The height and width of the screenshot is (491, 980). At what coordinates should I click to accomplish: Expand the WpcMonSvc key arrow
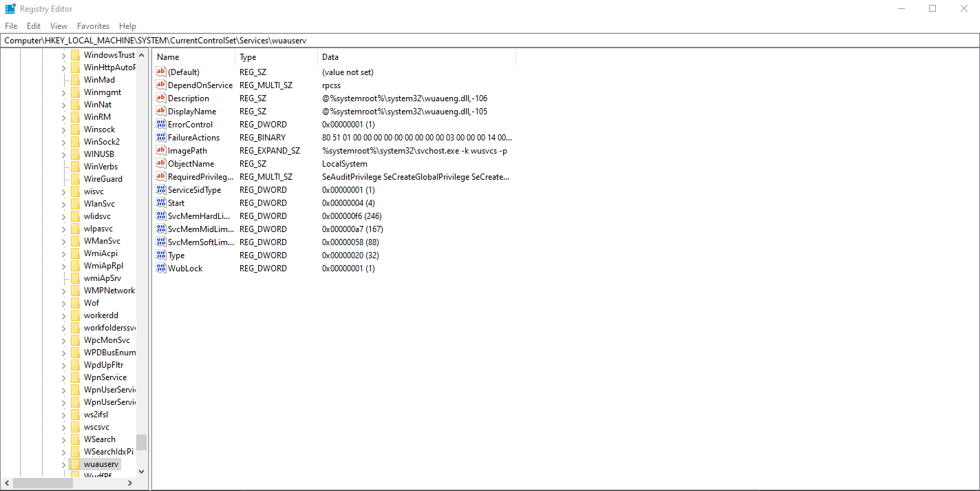63,340
